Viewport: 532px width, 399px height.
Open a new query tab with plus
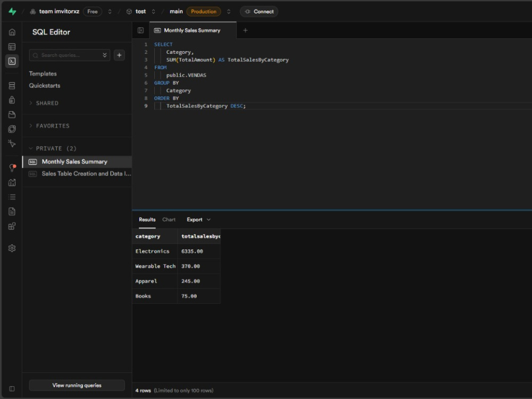(245, 30)
